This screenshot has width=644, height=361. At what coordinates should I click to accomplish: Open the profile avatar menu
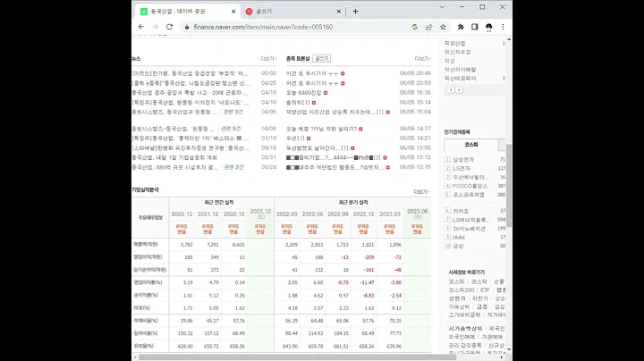pos(488,27)
